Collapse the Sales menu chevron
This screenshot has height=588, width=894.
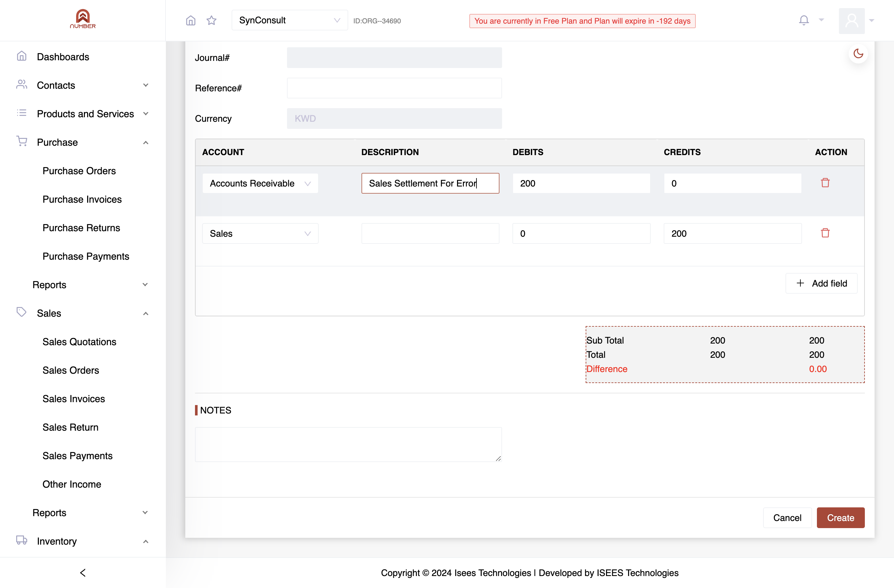coord(146,313)
